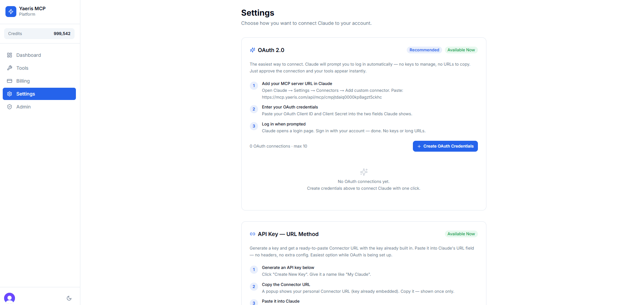Click the empty-state sparkle icon

[x=364, y=172]
